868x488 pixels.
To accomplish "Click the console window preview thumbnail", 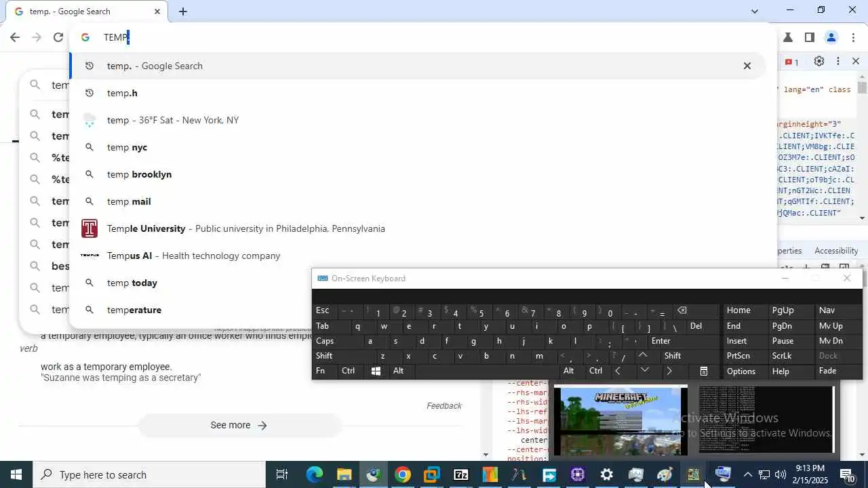I will pos(766,420).
